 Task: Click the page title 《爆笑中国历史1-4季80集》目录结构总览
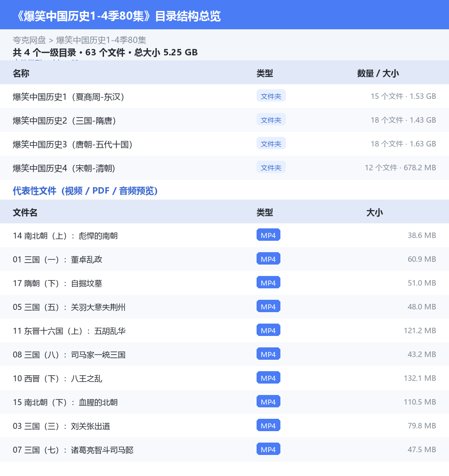[117, 16]
